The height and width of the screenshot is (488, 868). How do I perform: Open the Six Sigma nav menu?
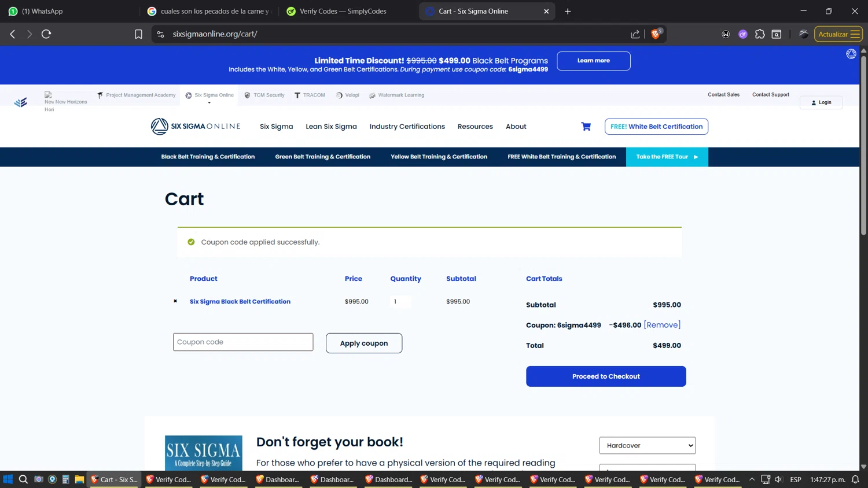[277, 127]
